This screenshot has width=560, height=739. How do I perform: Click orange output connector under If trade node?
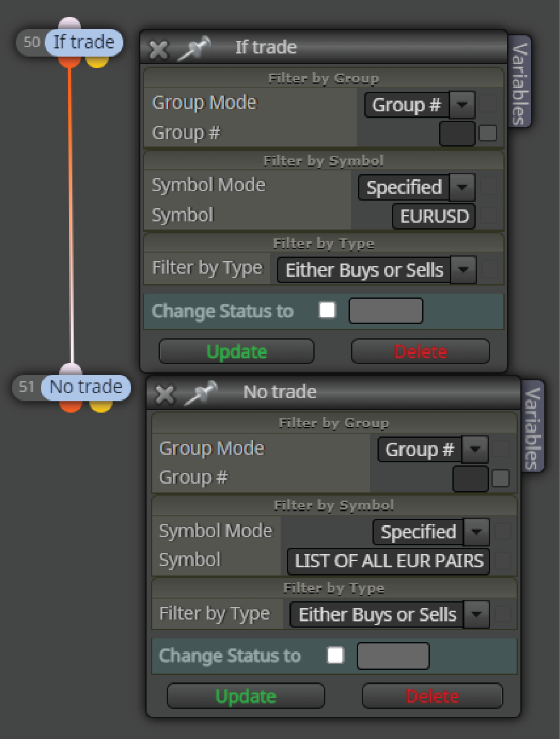point(70,61)
